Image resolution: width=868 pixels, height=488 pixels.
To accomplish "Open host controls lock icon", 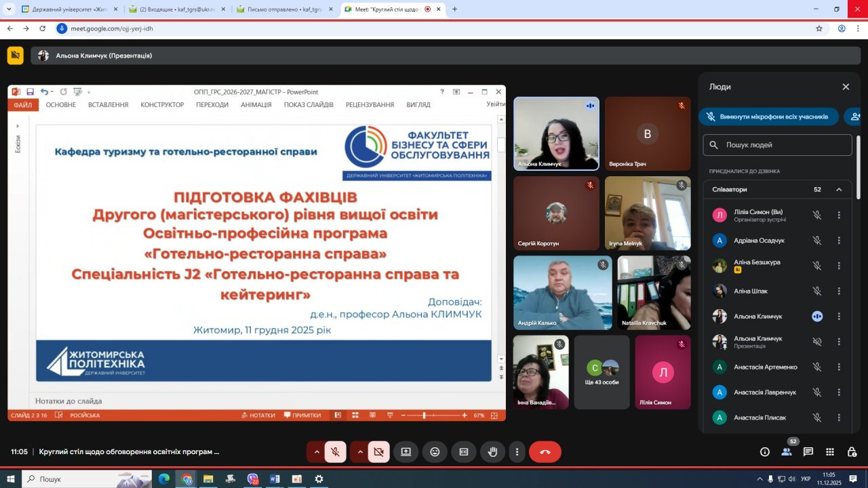I will [x=852, y=452].
